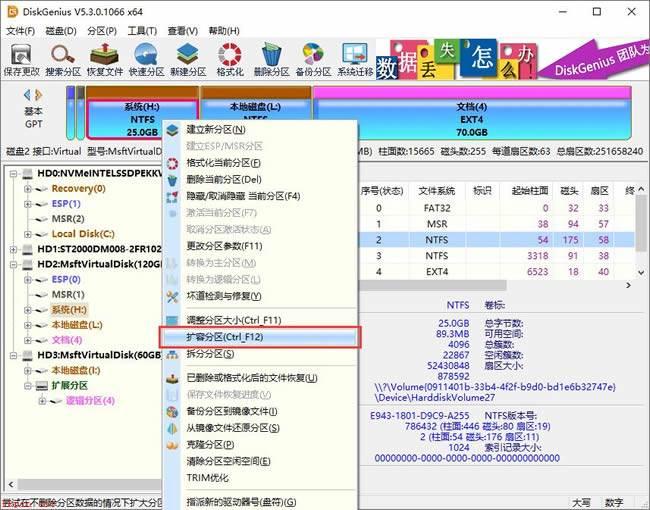Open the 搜索分区 tool
650x510 pixels.
click(x=63, y=60)
